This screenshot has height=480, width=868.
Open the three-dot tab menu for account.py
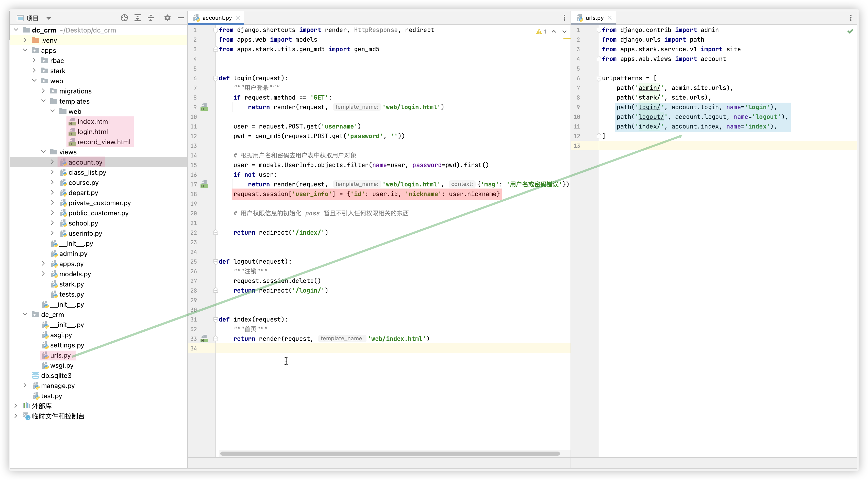[x=564, y=18]
